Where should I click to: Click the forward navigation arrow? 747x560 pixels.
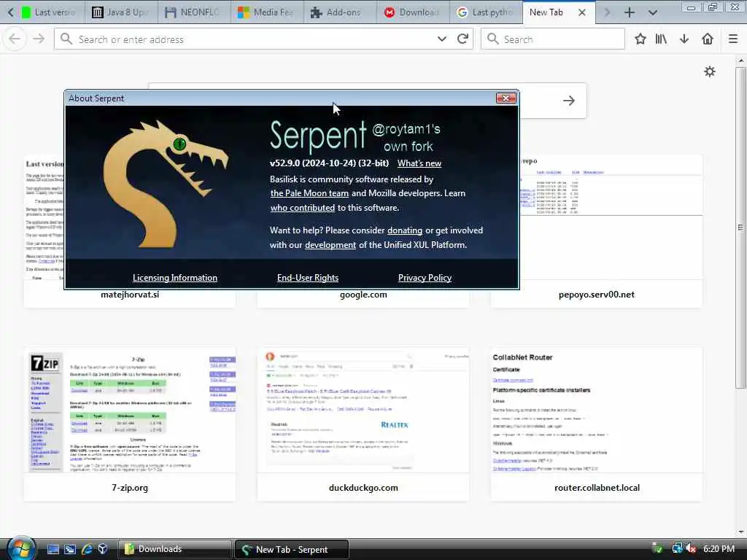coord(39,39)
